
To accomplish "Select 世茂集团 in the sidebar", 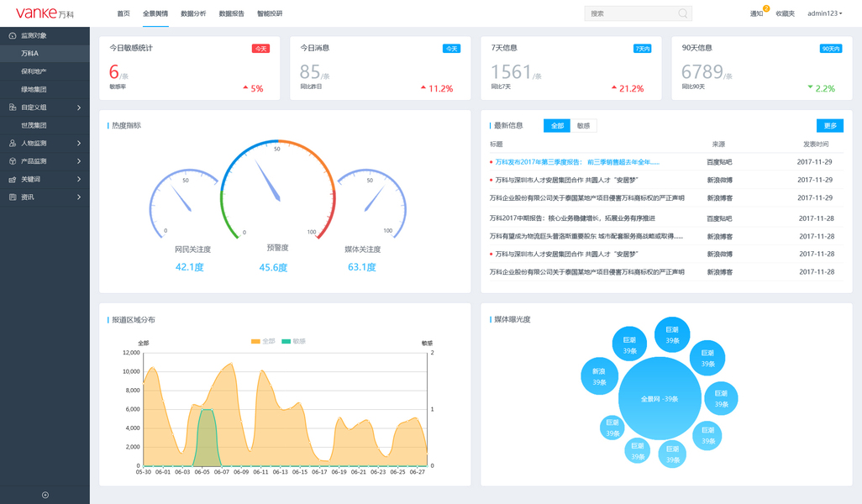I will click(45, 125).
